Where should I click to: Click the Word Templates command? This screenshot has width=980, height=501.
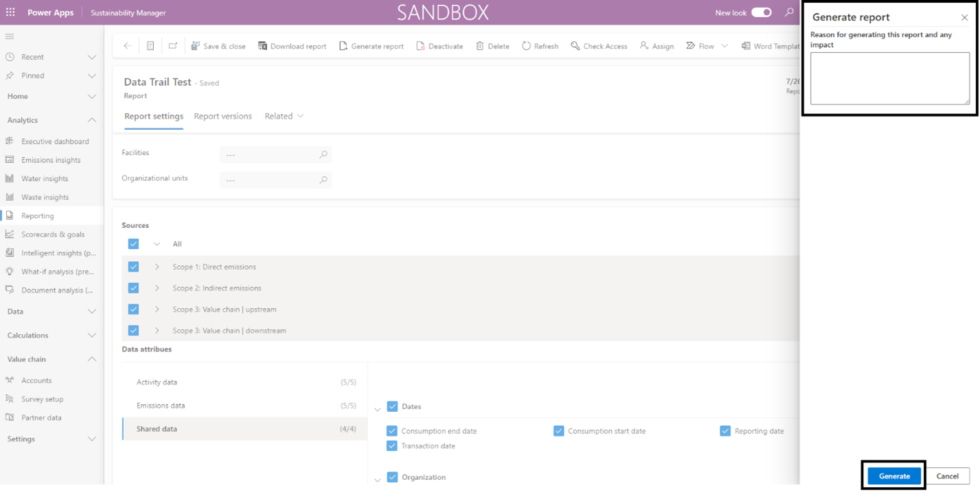coord(771,46)
